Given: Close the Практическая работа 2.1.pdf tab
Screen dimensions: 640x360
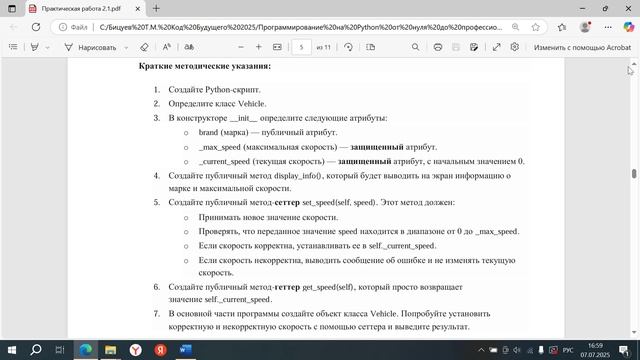Looking at the screenshot, I should click(x=138, y=8).
